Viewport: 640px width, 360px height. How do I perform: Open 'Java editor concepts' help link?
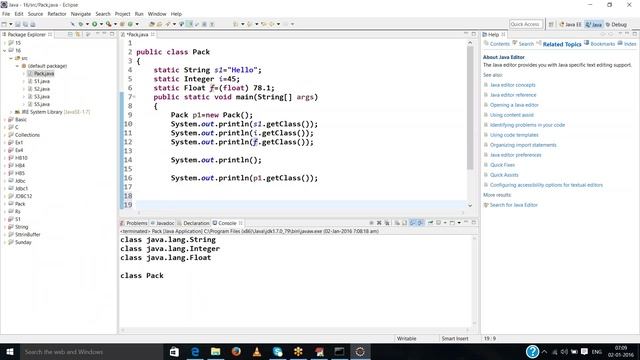(513, 85)
